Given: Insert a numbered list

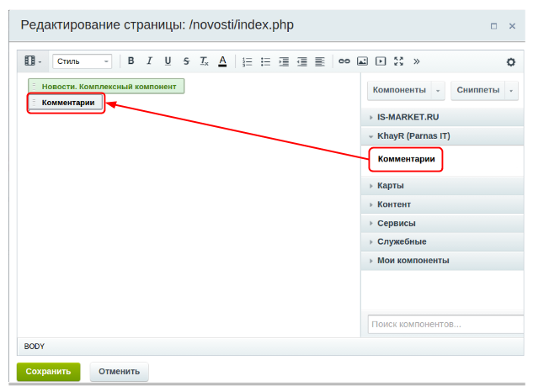Looking at the screenshot, I should tap(247, 61).
